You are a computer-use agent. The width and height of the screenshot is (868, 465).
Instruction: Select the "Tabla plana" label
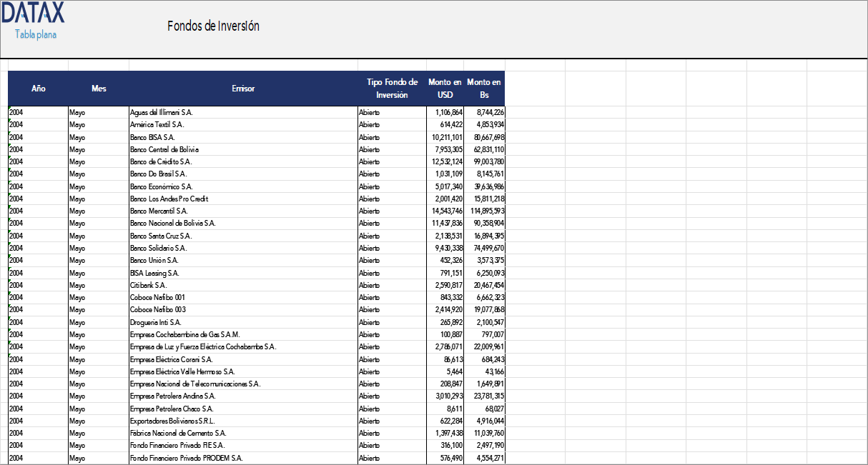point(34,33)
